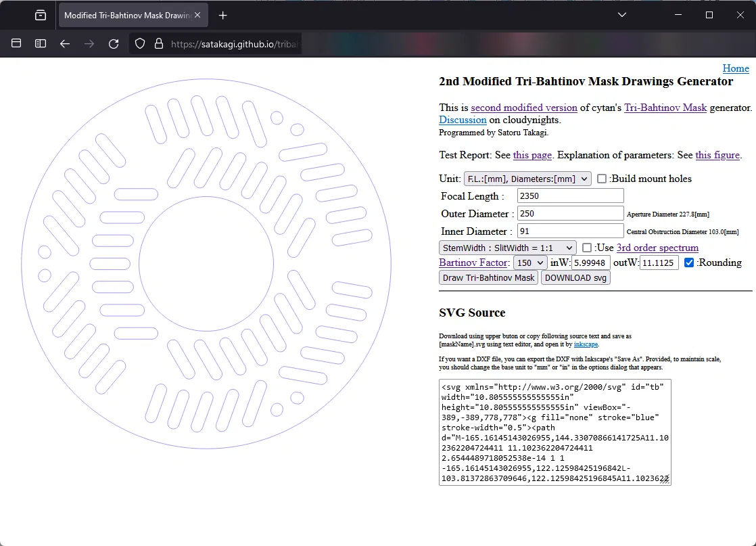756x546 pixels.
Task: Click the site security padlock icon
Action: [159, 44]
